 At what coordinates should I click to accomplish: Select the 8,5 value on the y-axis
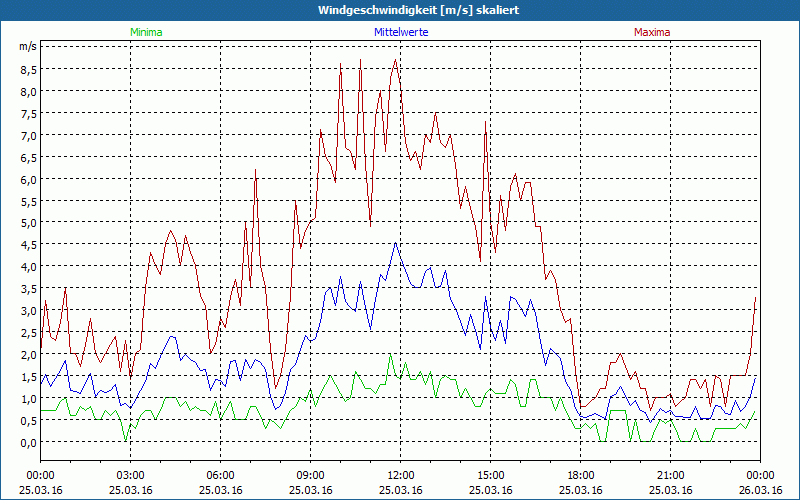point(27,70)
